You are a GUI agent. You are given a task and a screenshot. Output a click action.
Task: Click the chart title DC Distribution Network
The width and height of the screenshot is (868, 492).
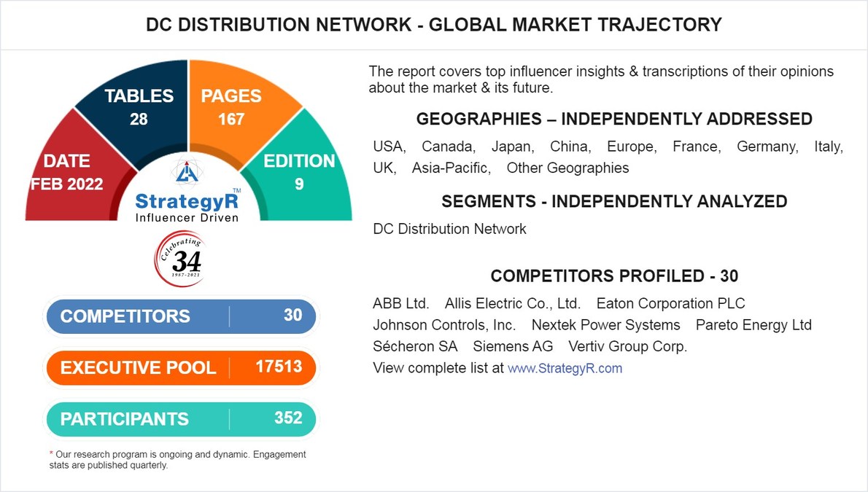(434, 25)
